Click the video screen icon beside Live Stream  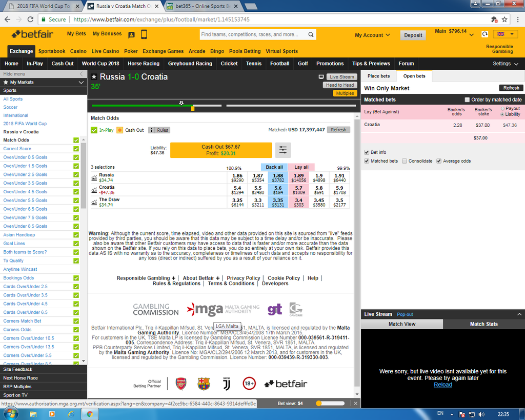click(321, 77)
